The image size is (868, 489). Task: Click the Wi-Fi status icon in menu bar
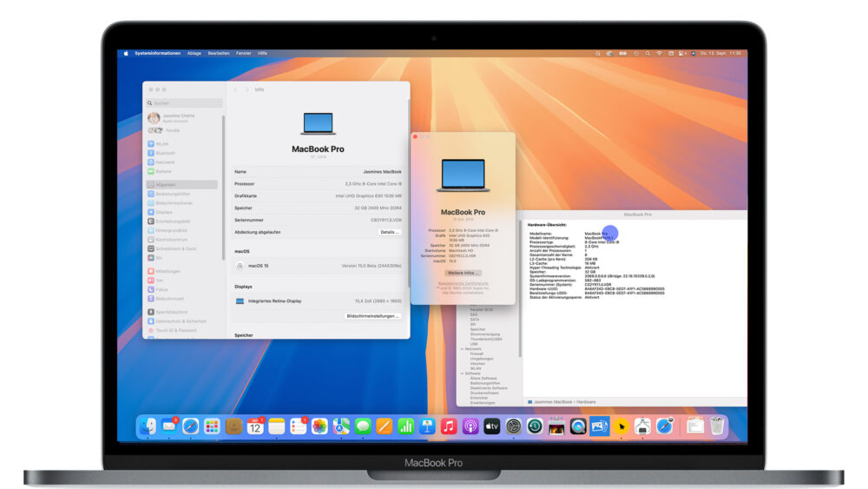660,53
